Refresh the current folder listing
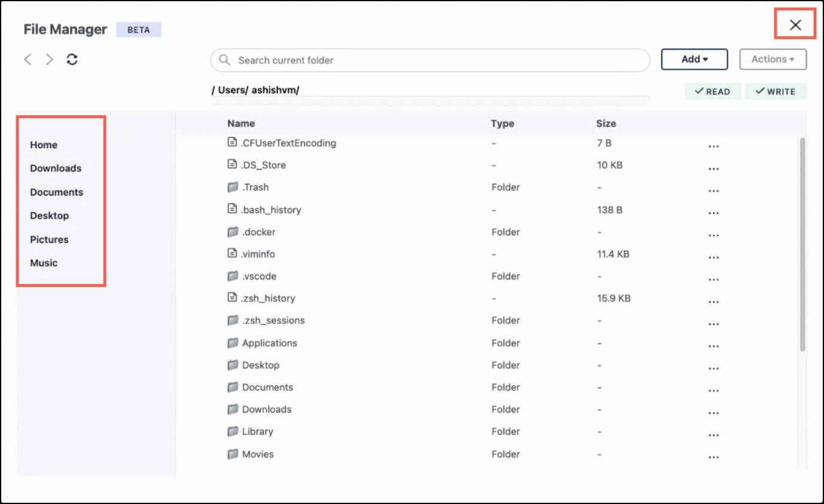The image size is (824, 504). coord(72,59)
